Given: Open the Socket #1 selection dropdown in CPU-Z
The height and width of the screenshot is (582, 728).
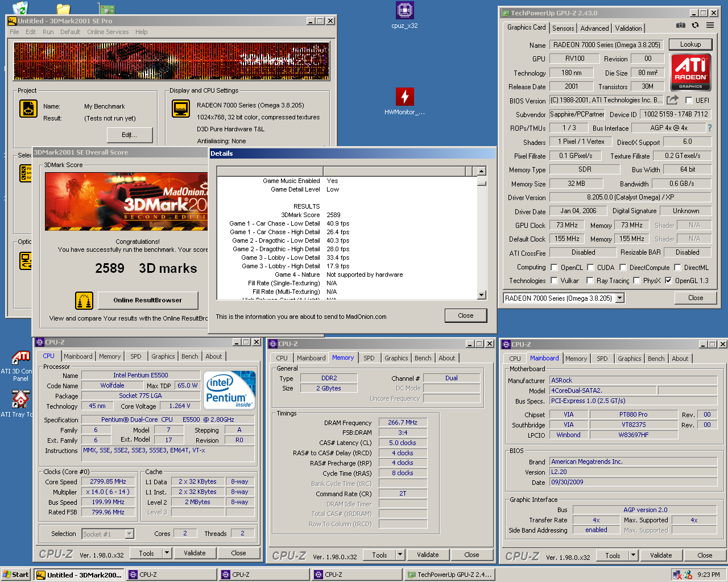Looking at the screenshot, I should coord(129,534).
